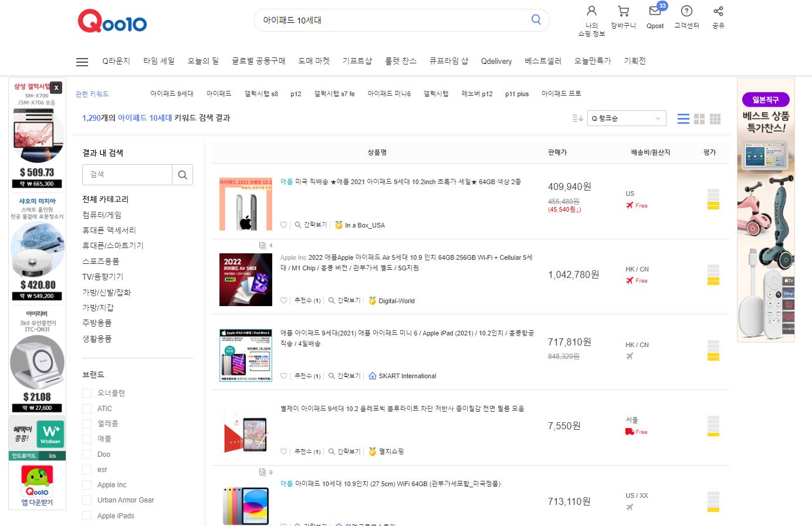Image resolution: width=812 pixels, height=526 pixels.
Task: Open the 아이패드 10세대 10.9인치 WiFi 64GB title
Action: click(x=398, y=484)
